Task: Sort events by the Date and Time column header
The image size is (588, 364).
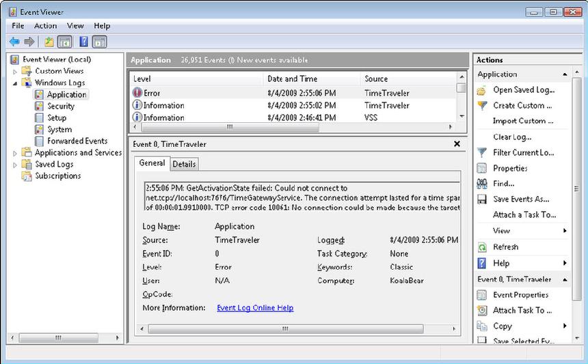Action: pyautogui.click(x=312, y=79)
